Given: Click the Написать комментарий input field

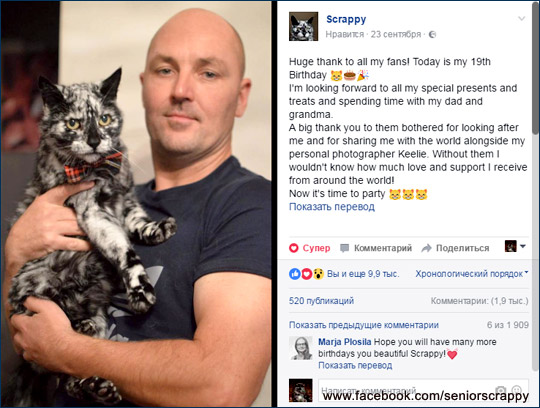Looking at the screenshot, I should pos(423,390).
